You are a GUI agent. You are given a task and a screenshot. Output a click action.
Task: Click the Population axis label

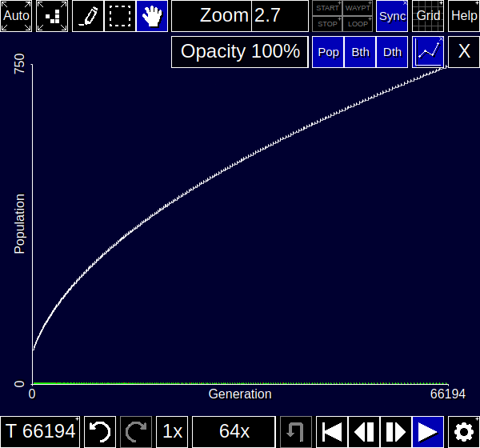(19, 223)
